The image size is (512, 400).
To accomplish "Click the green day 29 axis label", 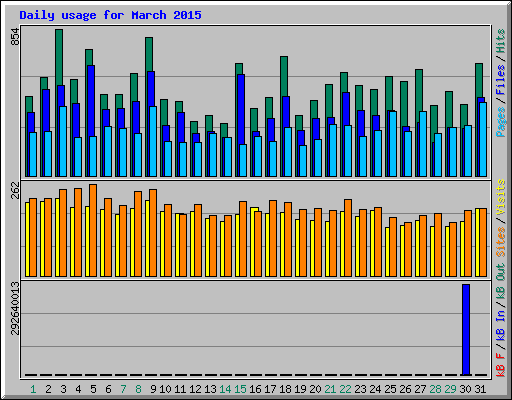I will [450, 389].
